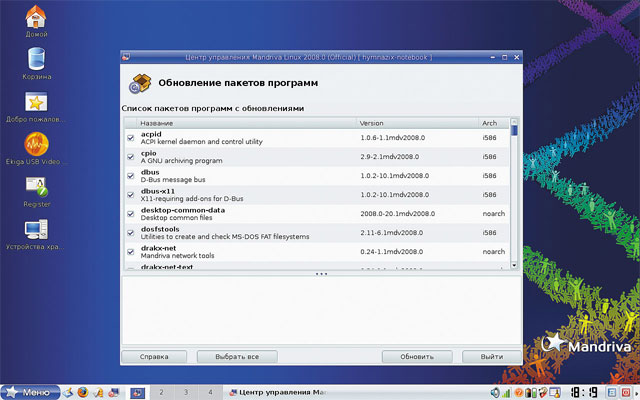Open the battery status tray icon

click(x=531, y=393)
